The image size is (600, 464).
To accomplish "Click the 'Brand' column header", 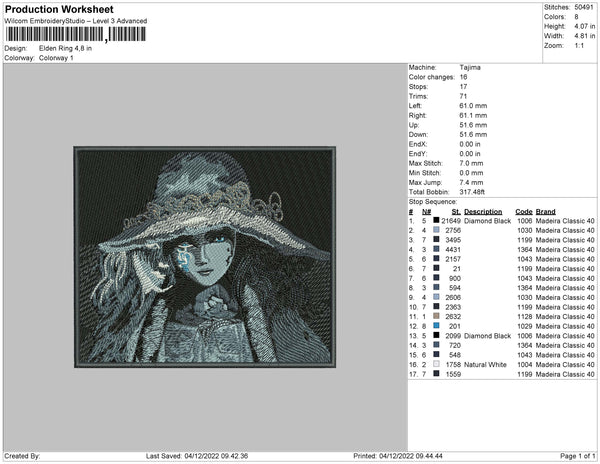I will pyautogui.click(x=546, y=212).
